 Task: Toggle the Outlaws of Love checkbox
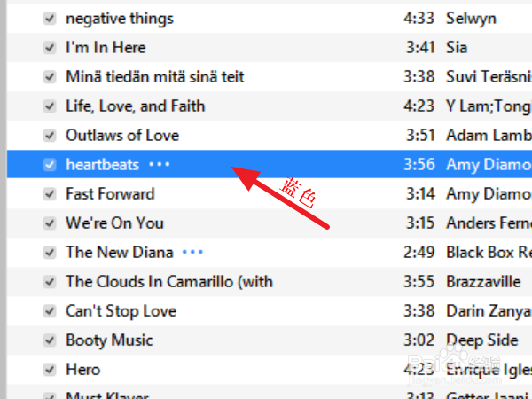click(x=50, y=136)
